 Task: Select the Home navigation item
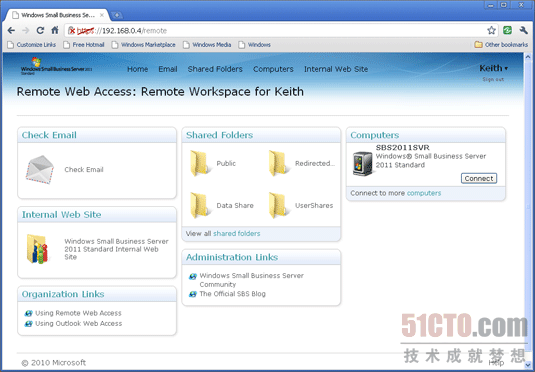[x=138, y=69]
